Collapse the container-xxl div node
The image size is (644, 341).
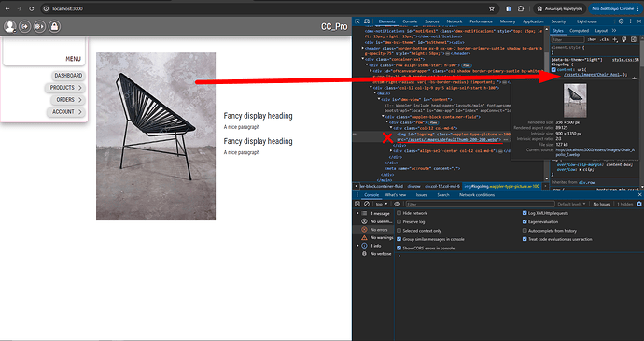[x=363, y=59]
